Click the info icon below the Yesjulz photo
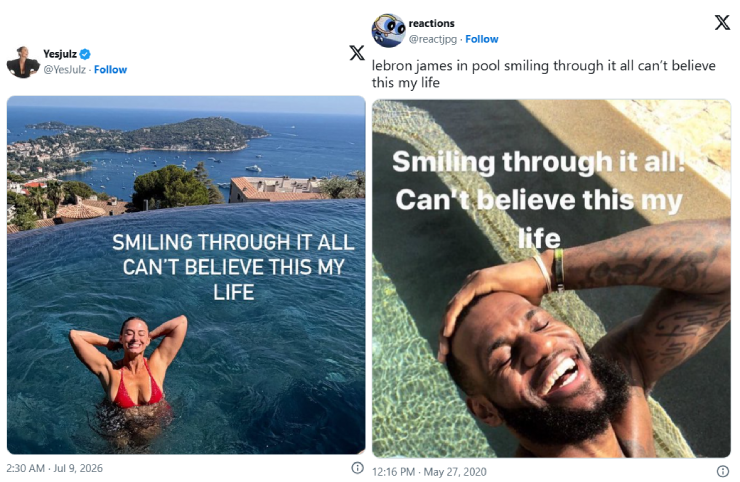Viewport: 740px width, 482px height. coord(357,468)
